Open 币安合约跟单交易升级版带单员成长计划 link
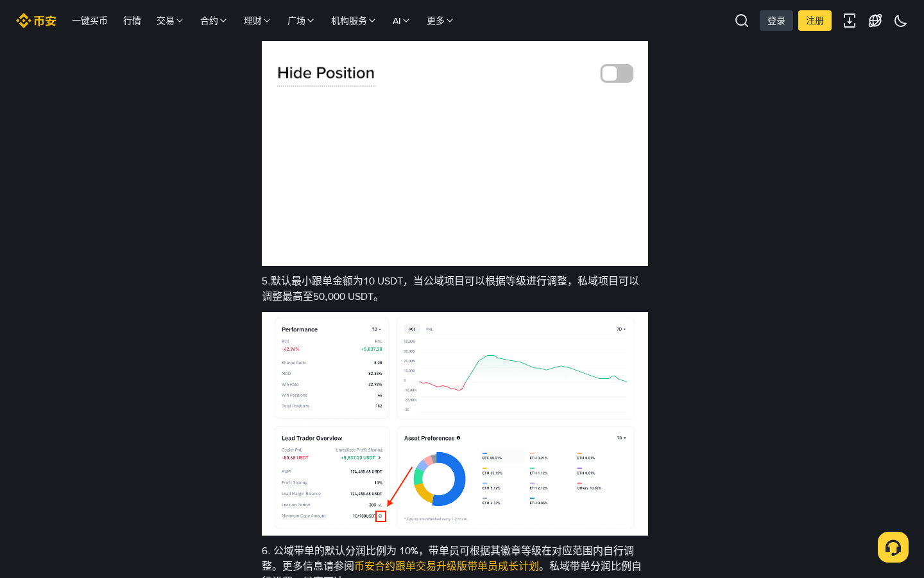 (447, 566)
